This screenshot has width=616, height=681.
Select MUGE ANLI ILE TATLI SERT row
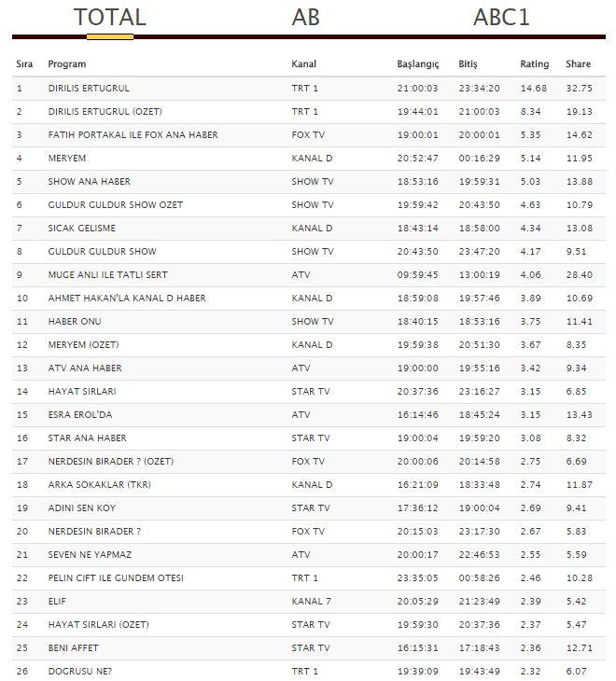click(x=107, y=275)
